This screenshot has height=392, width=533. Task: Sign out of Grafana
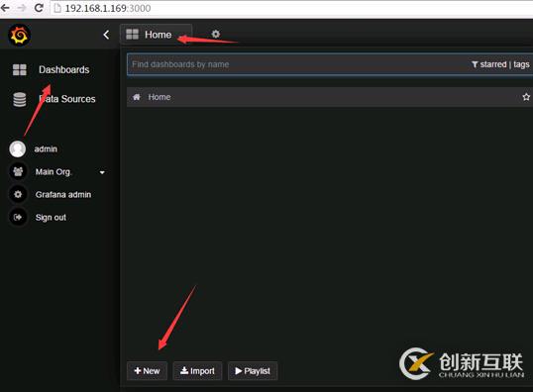pyautogui.click(x=51, y=218)
